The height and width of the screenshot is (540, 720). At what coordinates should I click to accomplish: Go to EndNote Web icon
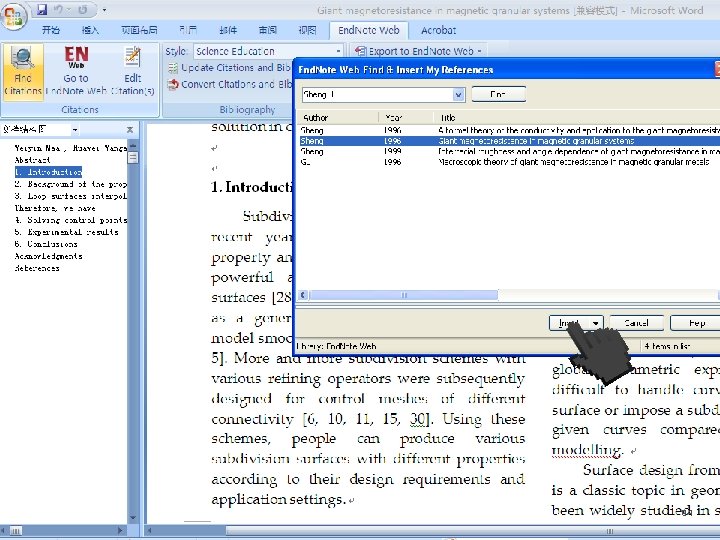click(76, 71)
